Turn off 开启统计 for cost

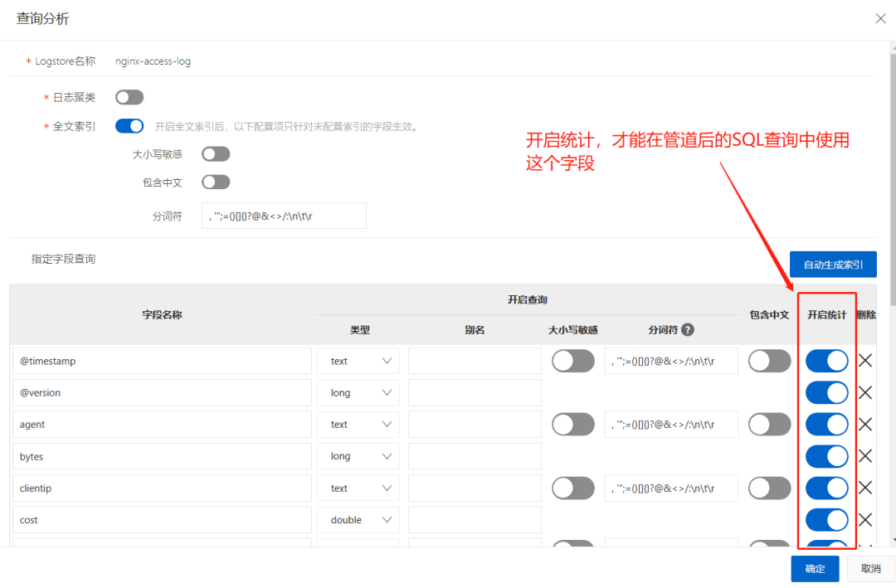[827, 519]
